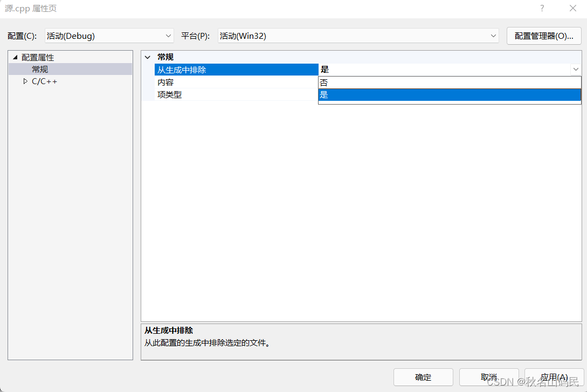Viewport: 587px width, 392px height.
Task: Click the 配置管理器(O) button
Action: pyautogui.click(x=543, y=36)
